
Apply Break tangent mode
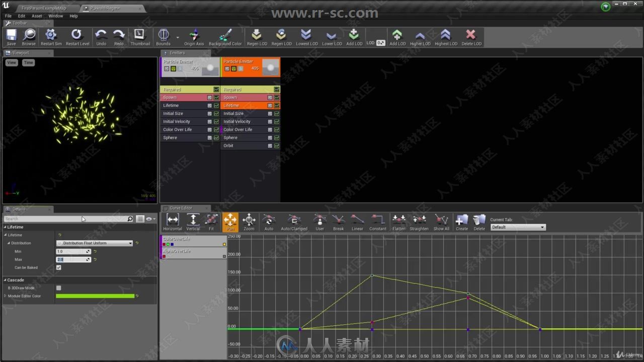pos(339,222)
